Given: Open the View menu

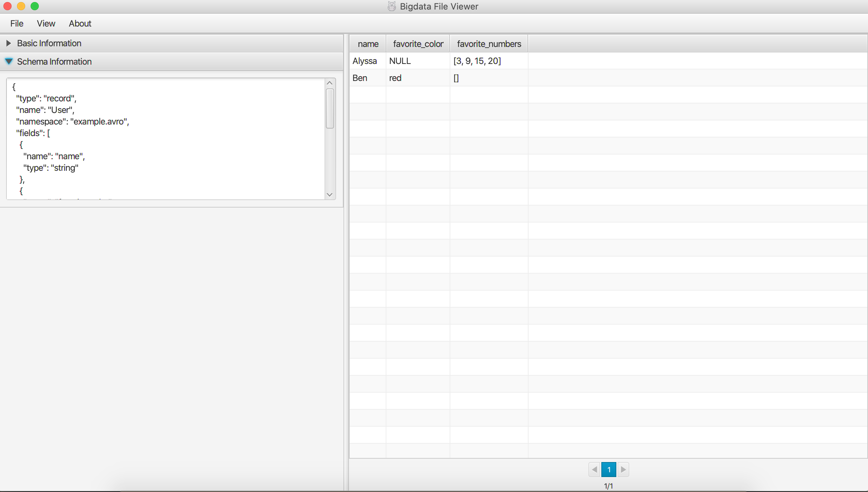Looking at the screenshot, I should 46,23.
